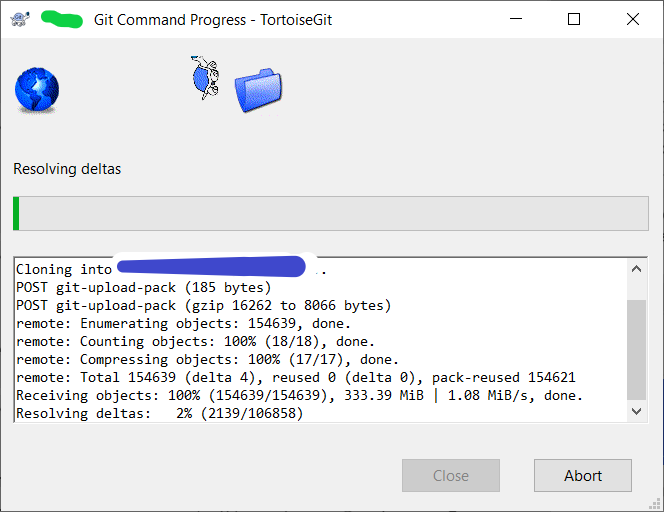Click the log scrollbar down arrow

point(636,411)
